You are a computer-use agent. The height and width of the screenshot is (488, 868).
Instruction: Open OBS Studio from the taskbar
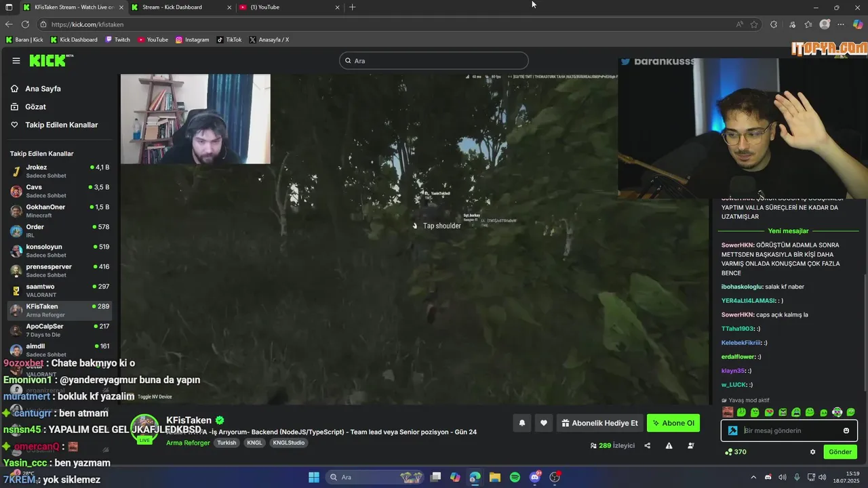click(555, 477)
